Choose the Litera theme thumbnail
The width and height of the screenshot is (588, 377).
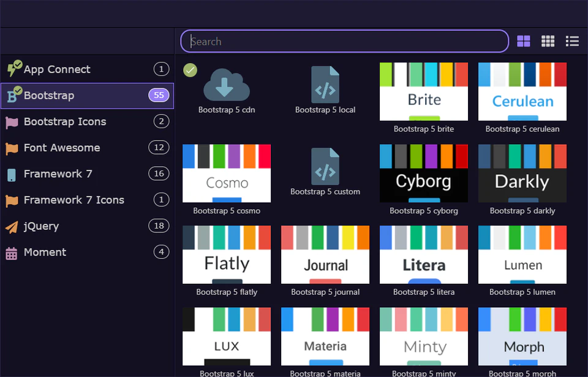[424, 254]
